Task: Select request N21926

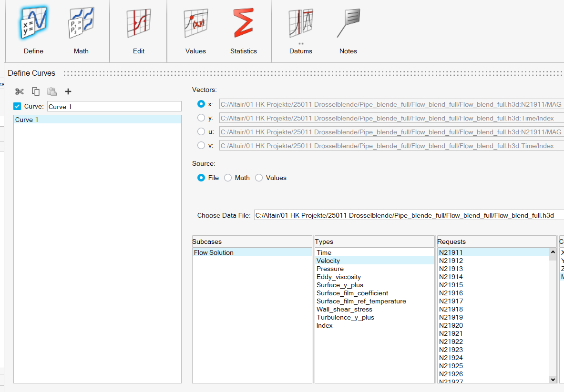Action: 493,374
